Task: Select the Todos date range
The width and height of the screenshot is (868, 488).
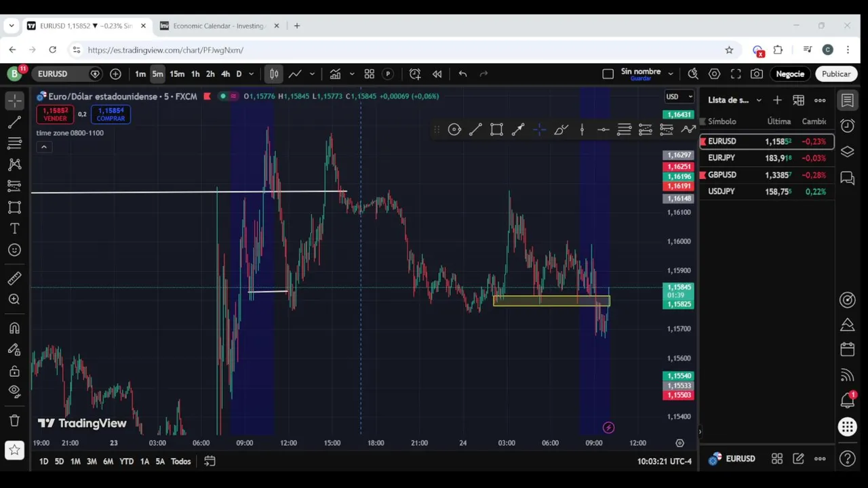Action: [180, 462]
